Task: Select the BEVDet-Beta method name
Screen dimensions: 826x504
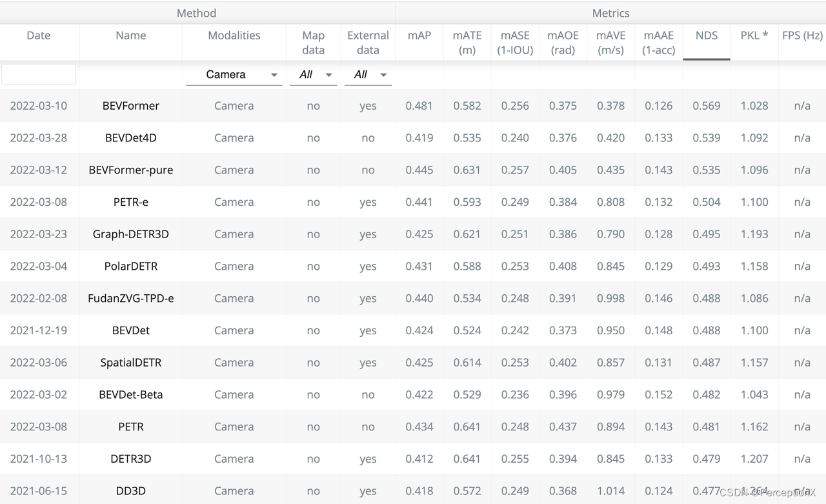Action: click(x=131, y=395)
